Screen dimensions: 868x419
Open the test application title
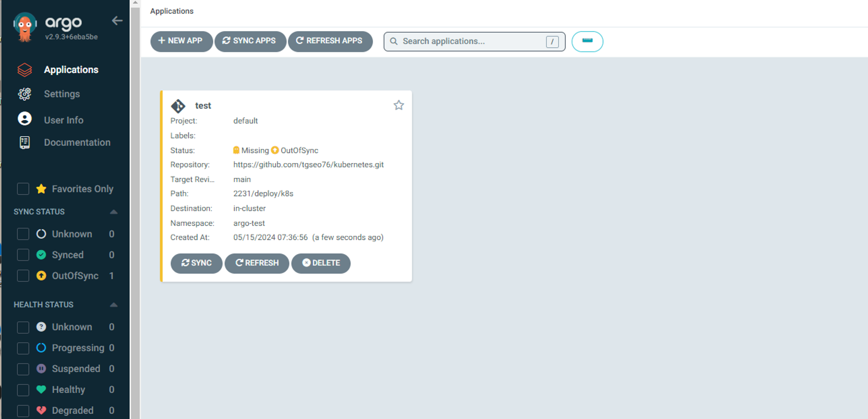click(203, 105)
